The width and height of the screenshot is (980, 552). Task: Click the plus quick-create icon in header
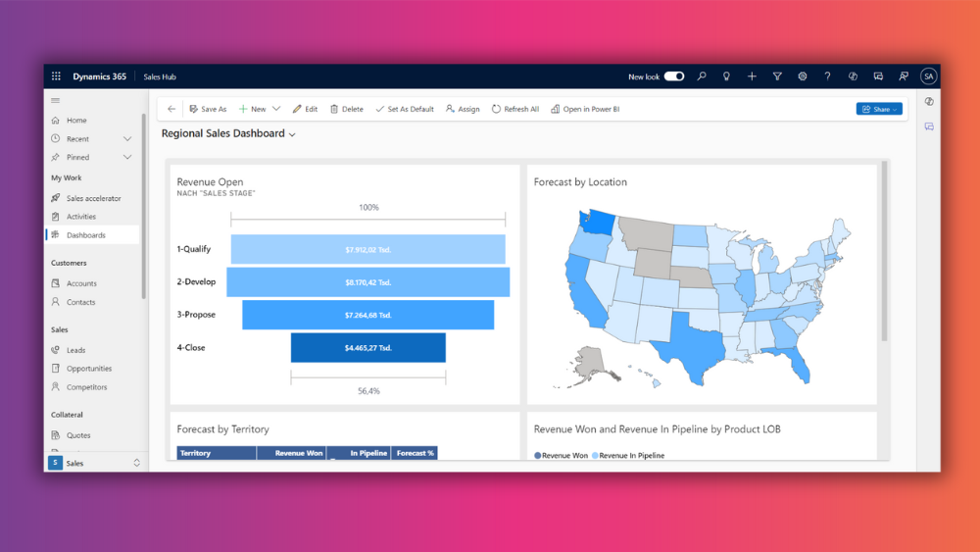click(752, 76)
